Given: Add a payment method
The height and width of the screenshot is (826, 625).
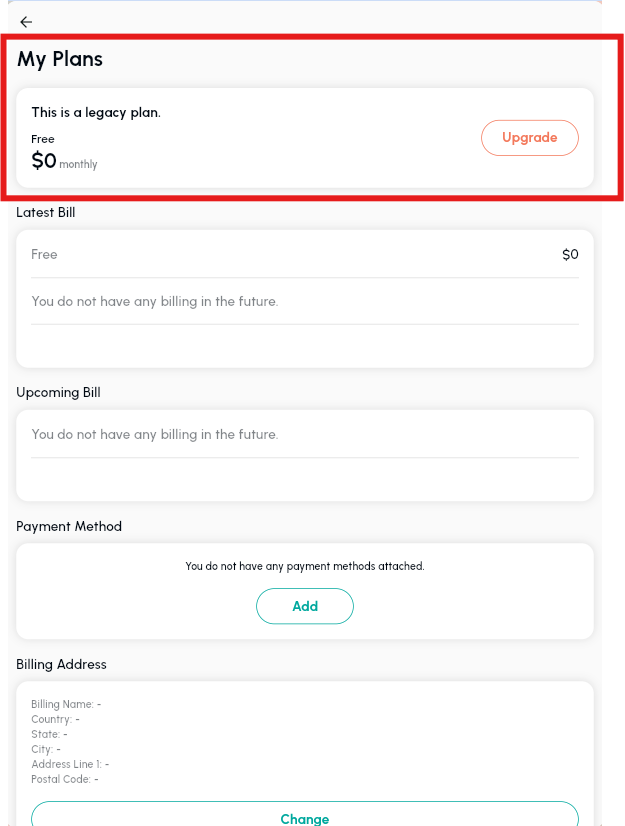Looking at the screenshot, I should tap(305, 606).
